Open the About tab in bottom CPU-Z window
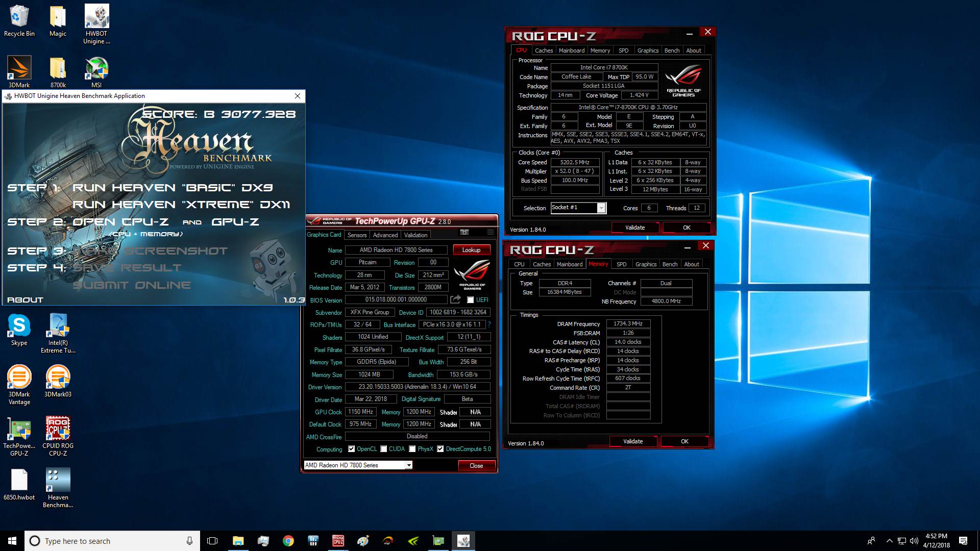 click(x=692, y=264)
